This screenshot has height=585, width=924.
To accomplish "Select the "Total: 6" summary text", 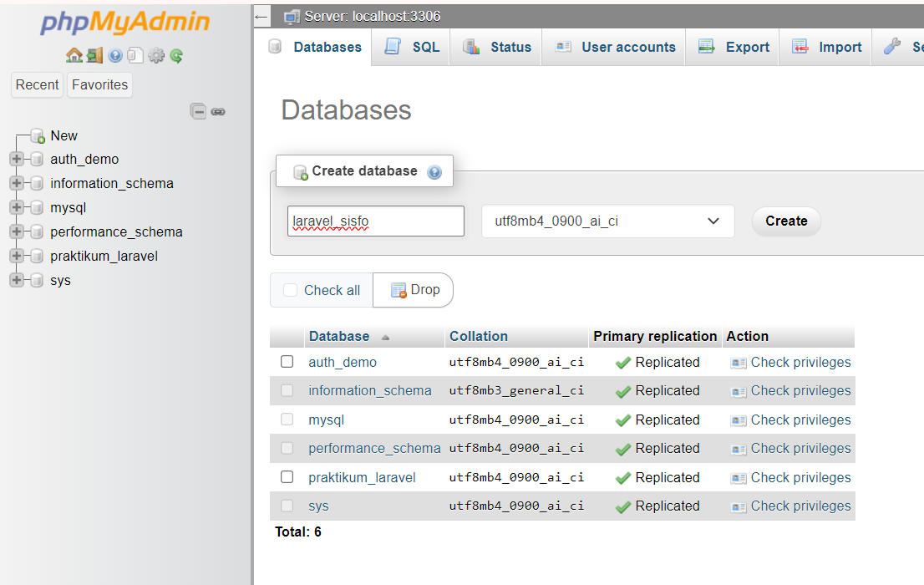I will [x=298, y=532].
